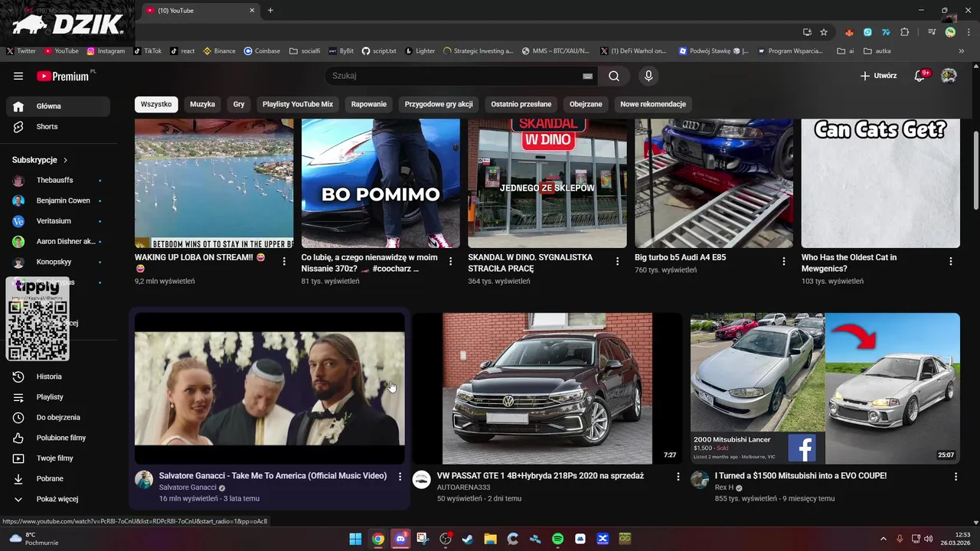Open script.txt GitHub bookmark
The height and width of the screenshot is (551, 980).
tap(379, 51)
